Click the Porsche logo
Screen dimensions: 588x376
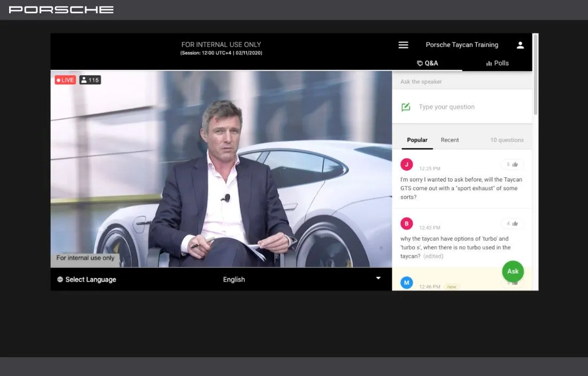61,10
